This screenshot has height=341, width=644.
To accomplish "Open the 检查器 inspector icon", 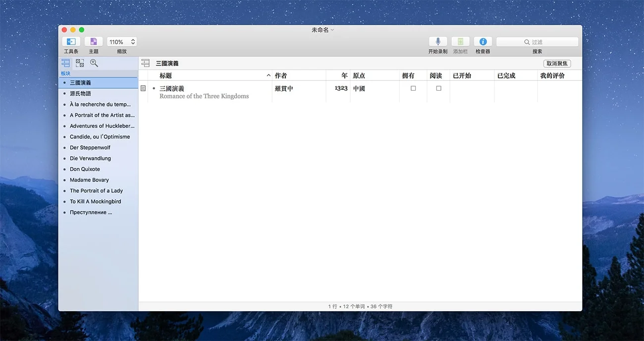I will tap(483, 42).
